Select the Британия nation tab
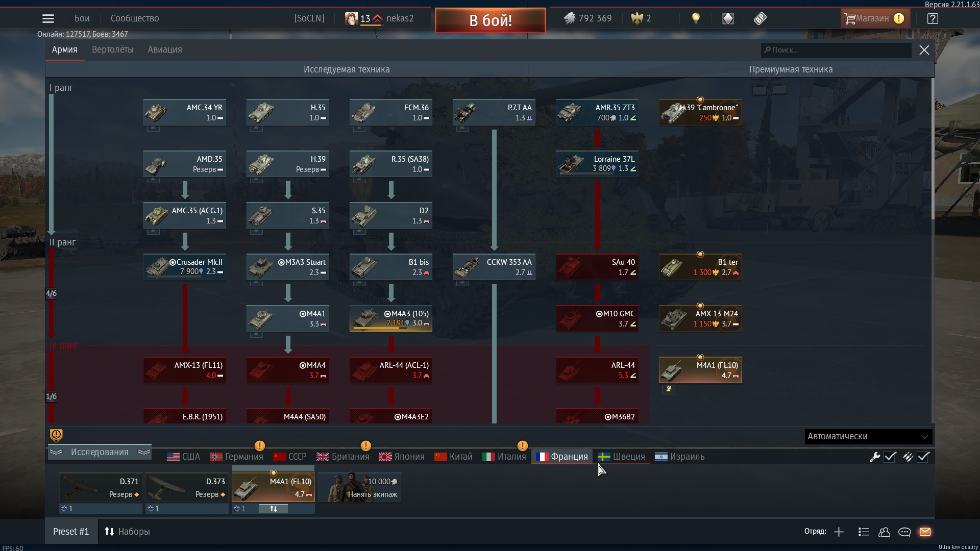 click(x=343, y=457)
